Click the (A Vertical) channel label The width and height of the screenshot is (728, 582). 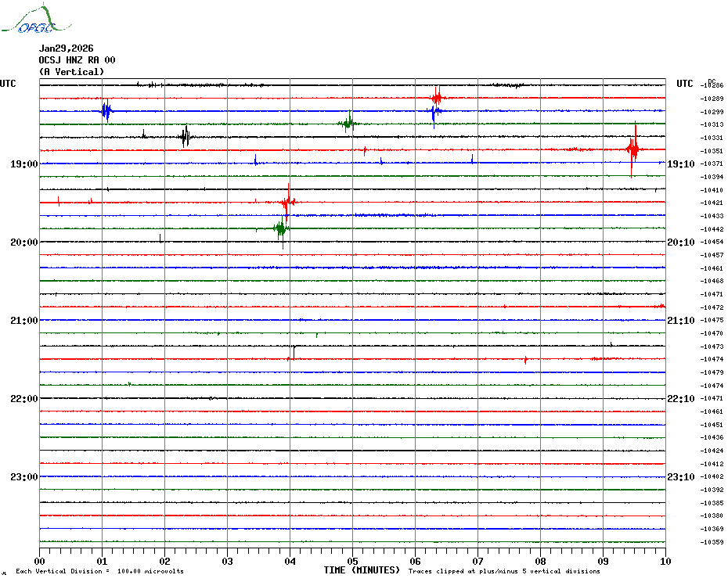71,72
